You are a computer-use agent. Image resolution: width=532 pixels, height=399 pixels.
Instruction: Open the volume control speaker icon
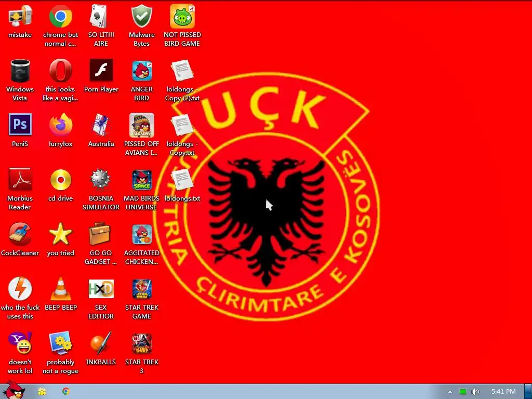(475, 392)
